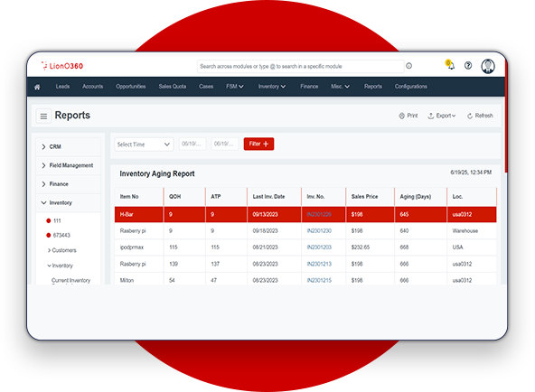The width and height of the screenshot is (535, 392).
Task: Open the Export dropdown
Action: click(x=442, y=116)
